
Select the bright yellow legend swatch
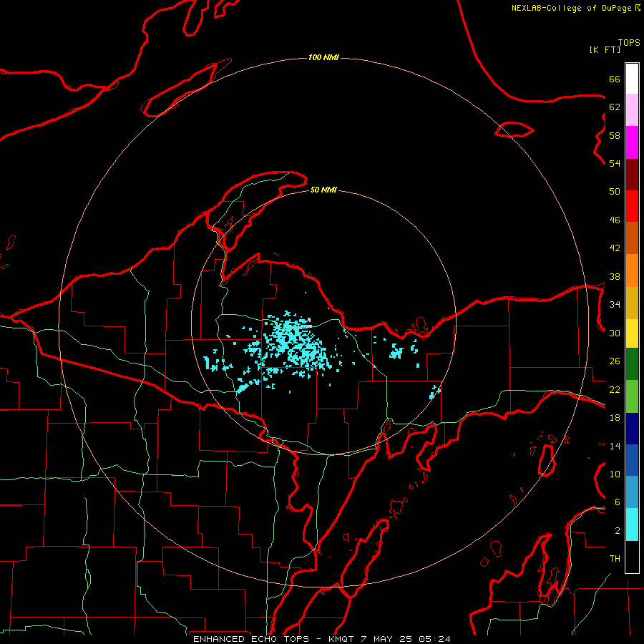pyautogui.click(x=632, y=333)
